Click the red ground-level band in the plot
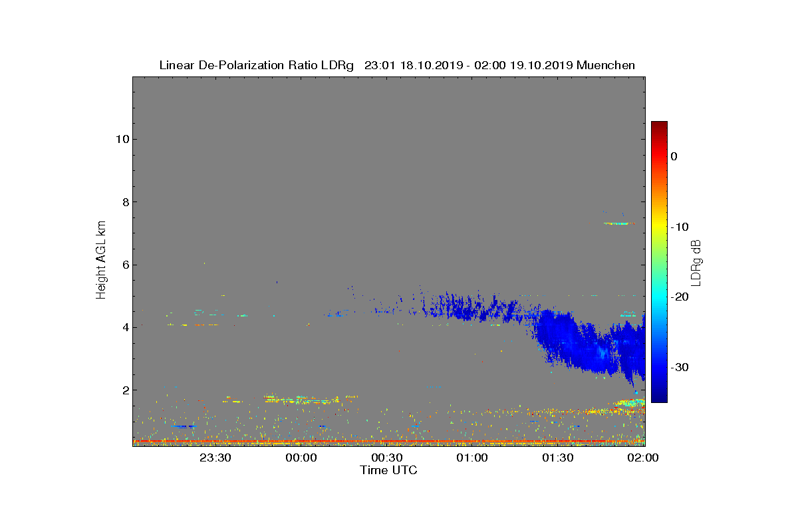The image size is (798, 532). tap(388, 441)
